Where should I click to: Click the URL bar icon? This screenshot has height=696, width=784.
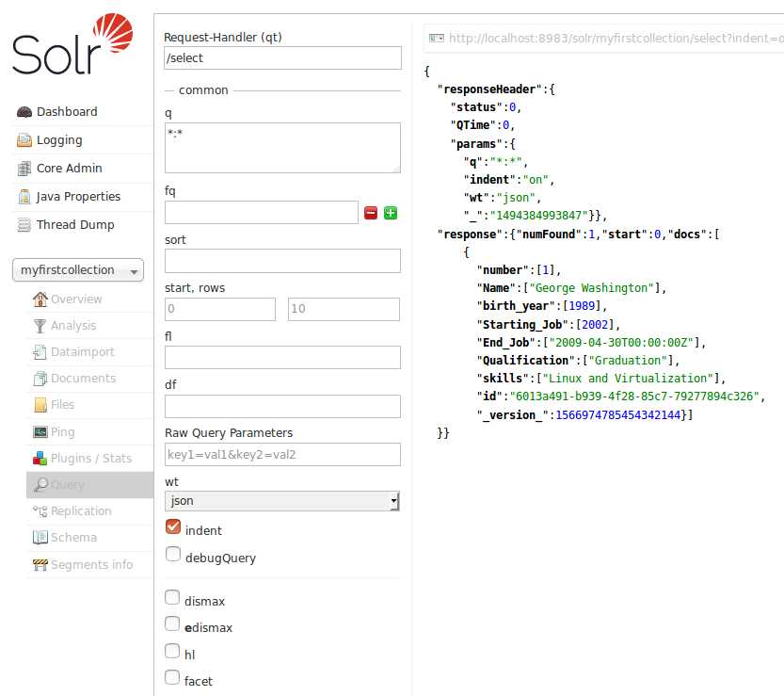pyautogui.click(x=437, y=39)
